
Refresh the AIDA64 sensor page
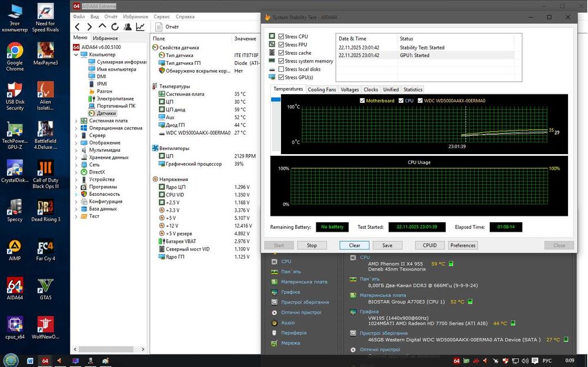[115, 26]
